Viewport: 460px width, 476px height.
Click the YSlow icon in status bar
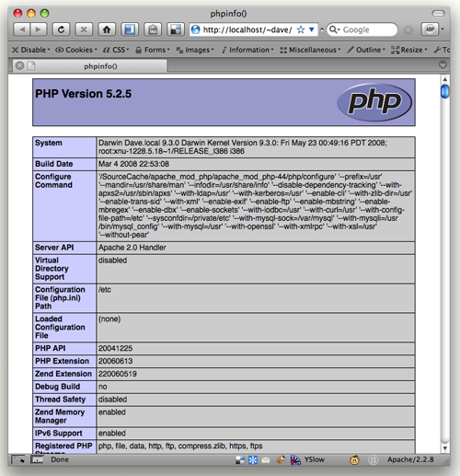click(295, 459)
